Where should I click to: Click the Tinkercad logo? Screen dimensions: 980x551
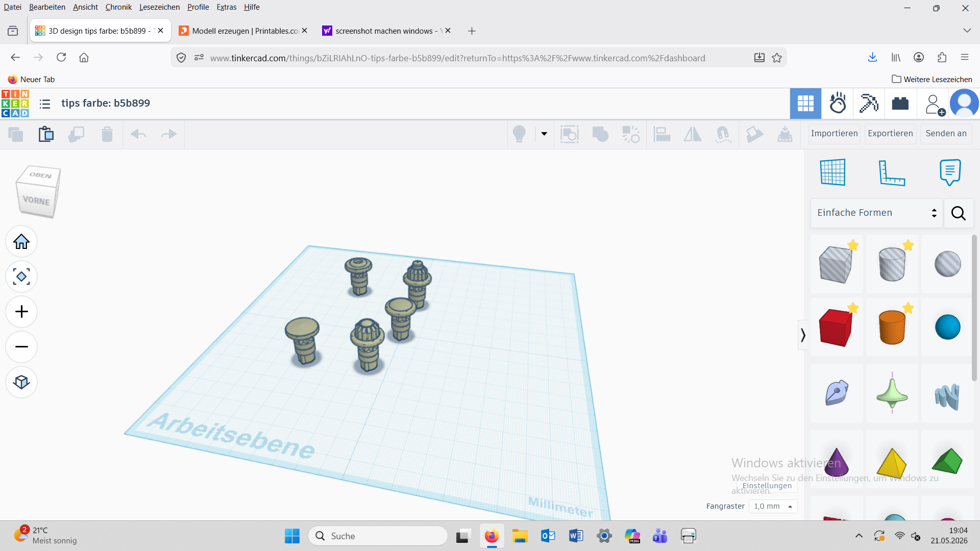tap(15, 104)
